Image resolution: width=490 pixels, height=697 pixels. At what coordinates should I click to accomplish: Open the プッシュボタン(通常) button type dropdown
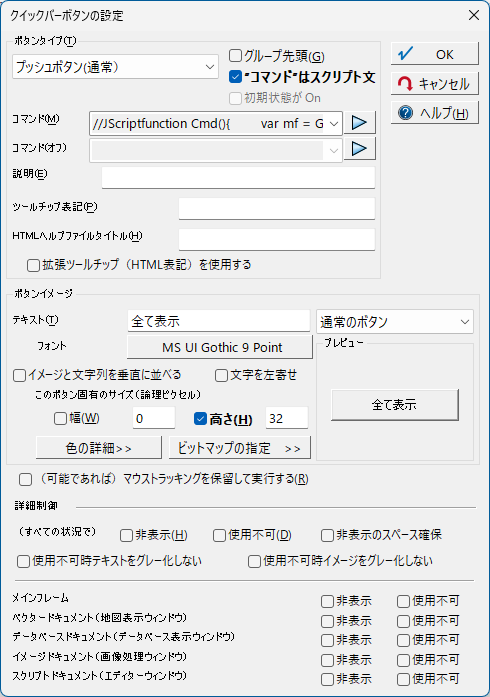115,67
